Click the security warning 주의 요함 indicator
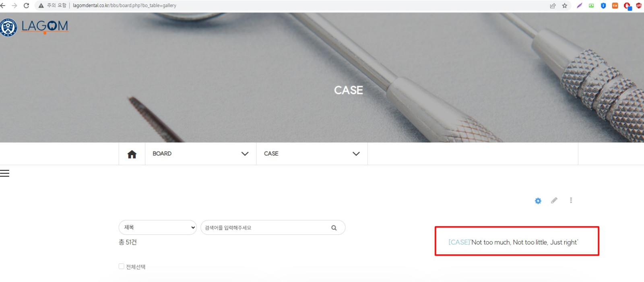 [x=52, y=6]
